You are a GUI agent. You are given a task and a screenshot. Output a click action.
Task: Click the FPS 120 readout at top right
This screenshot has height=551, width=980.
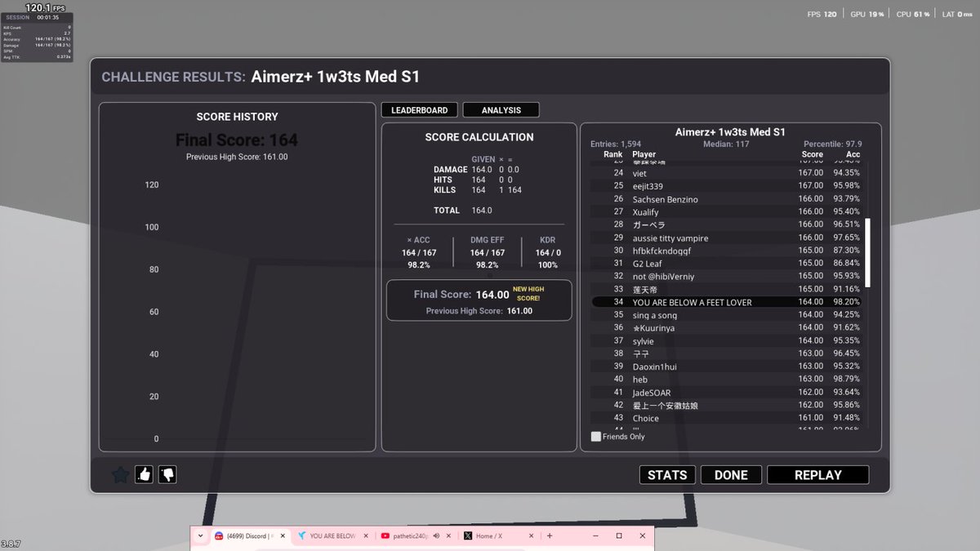point(822,14)
